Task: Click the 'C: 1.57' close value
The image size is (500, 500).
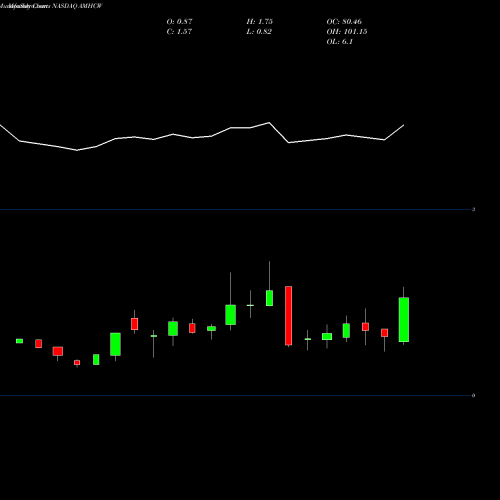Action: [x=179, y=32]
